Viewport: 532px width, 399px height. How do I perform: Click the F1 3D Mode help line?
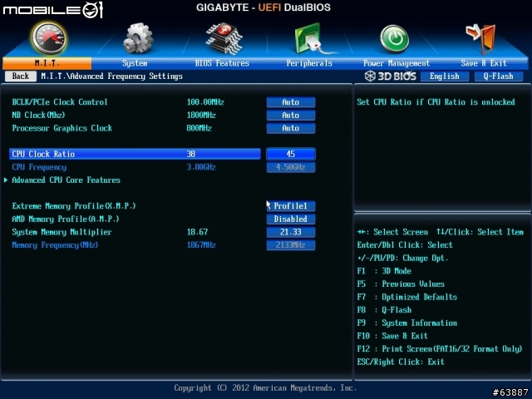[384, 271]
